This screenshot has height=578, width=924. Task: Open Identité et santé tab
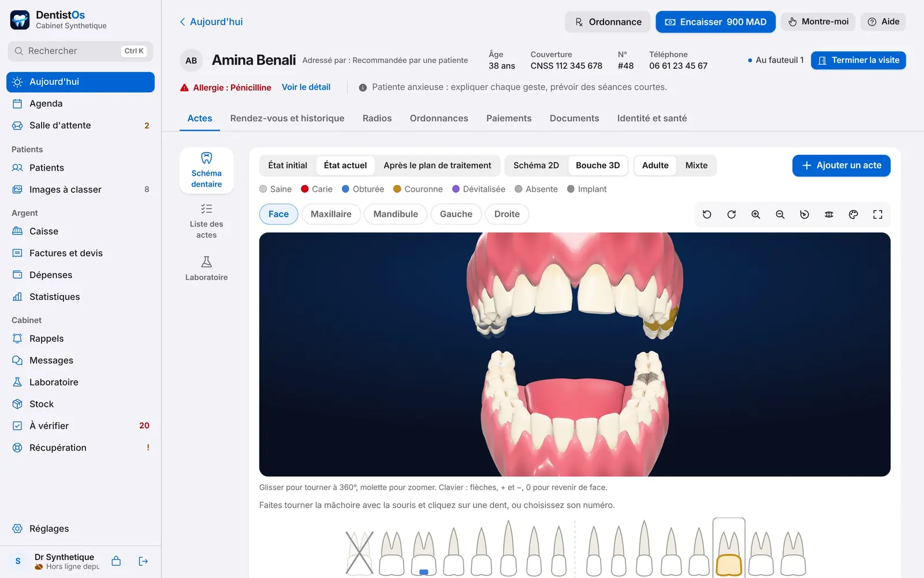(652, 118)
